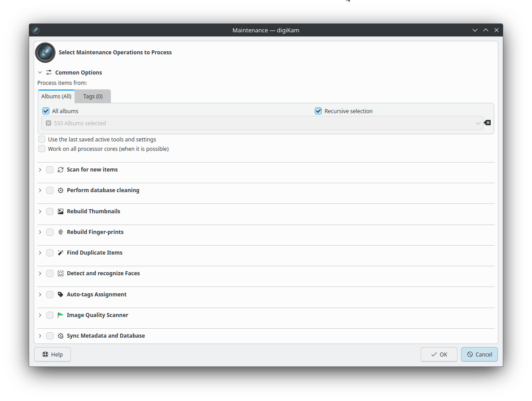Viewport: 532px width, 401px height.
Task: Click the Auto-tags Assignment tag icon
Action: point(61,295)
